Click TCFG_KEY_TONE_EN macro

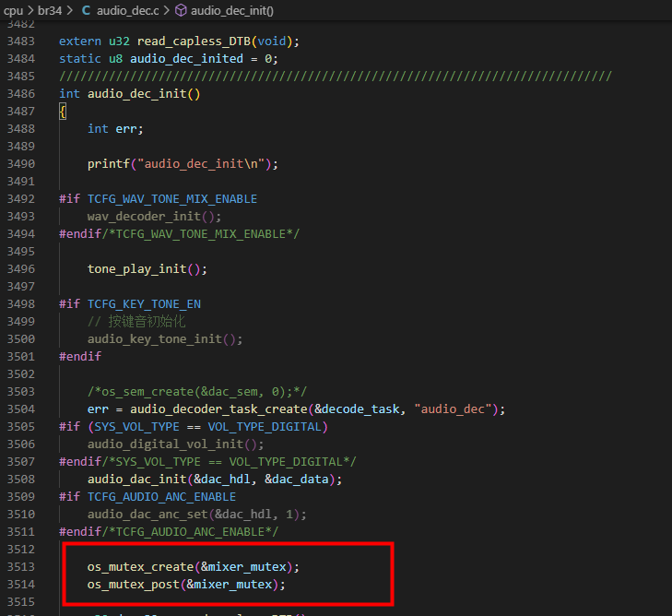click(144, 304)
